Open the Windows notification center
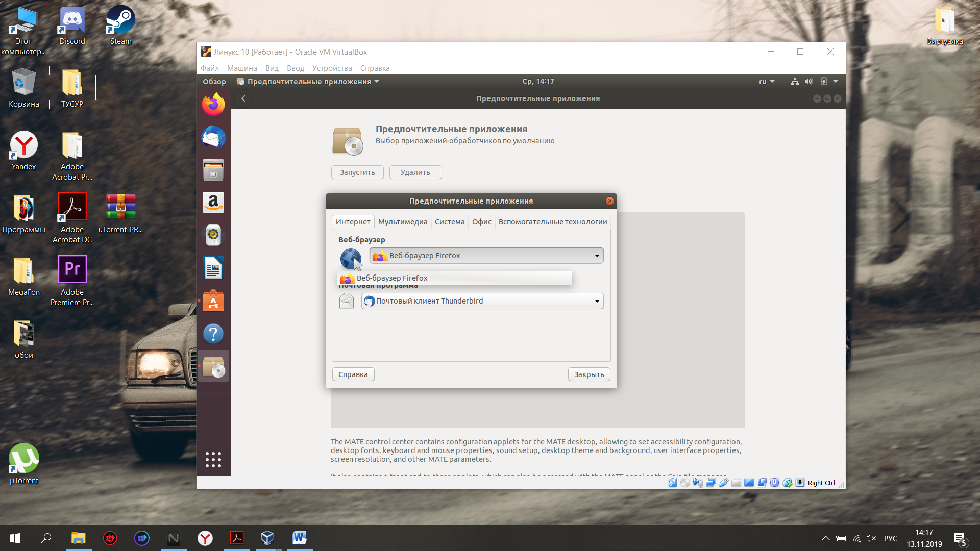This screenshot has width=980, height=551. 960,539
